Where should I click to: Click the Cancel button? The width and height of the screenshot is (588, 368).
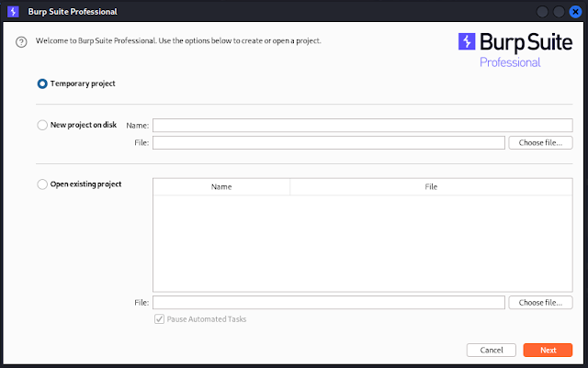click(492, 350)
